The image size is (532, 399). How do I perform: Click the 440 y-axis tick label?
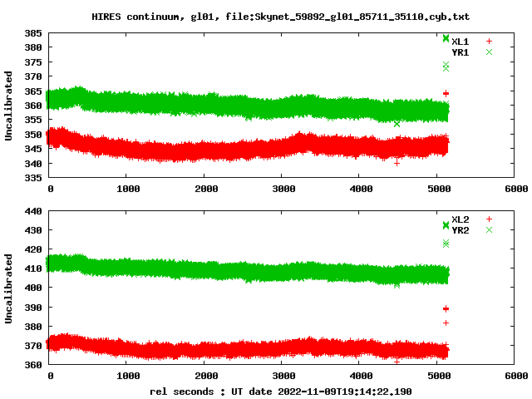coord(33,211)
